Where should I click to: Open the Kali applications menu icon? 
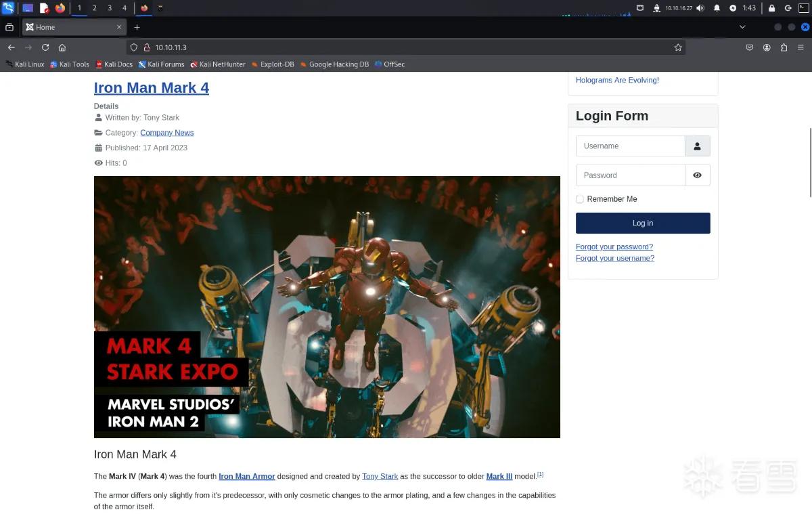pos(8,8)
